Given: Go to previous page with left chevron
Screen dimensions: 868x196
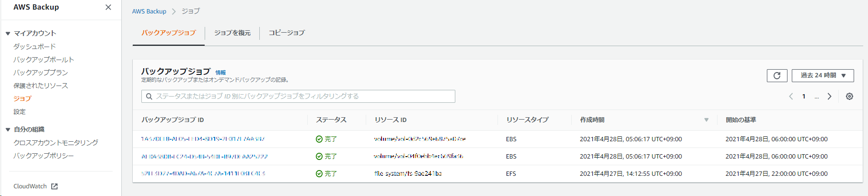Looking at the screenshot, I should click(791, 97).
